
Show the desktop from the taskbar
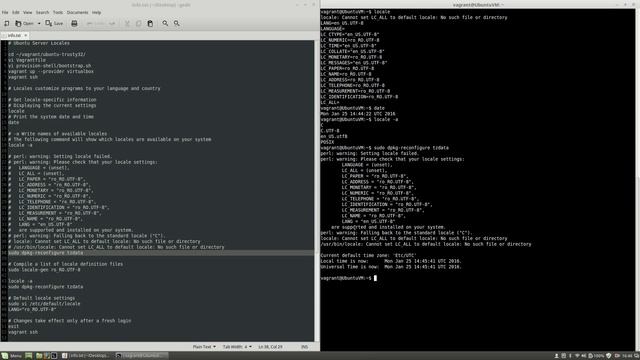tap(29, 356)
